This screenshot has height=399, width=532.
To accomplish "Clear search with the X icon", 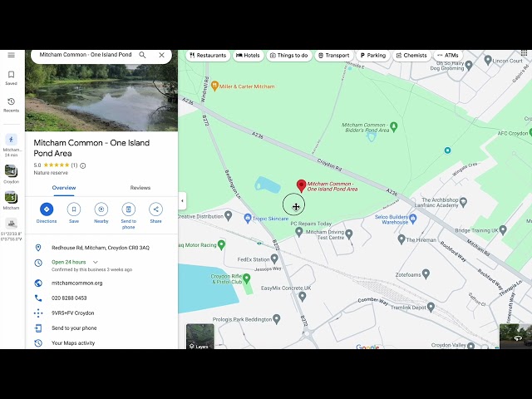I will pyautogui.click(x=162, y=55).
